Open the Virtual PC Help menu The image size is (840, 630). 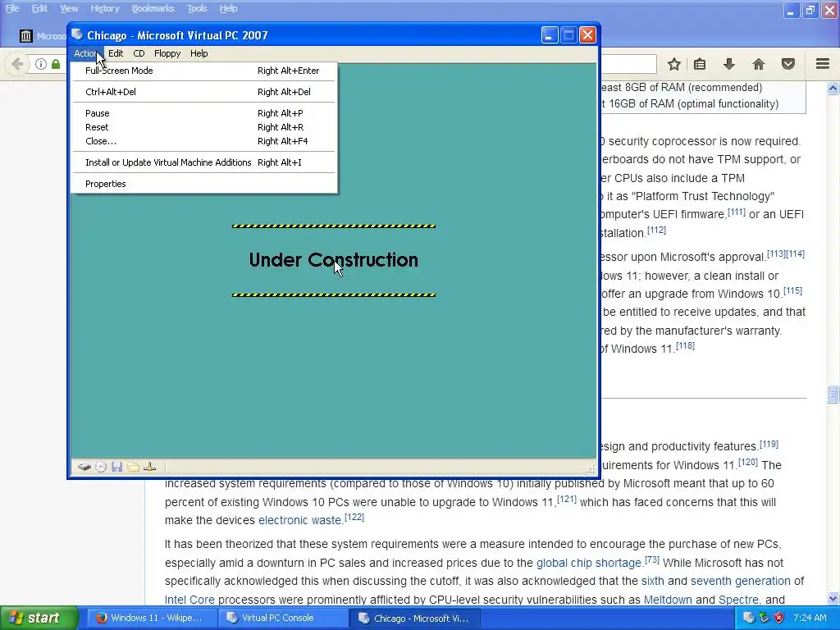tap(199, 53)
